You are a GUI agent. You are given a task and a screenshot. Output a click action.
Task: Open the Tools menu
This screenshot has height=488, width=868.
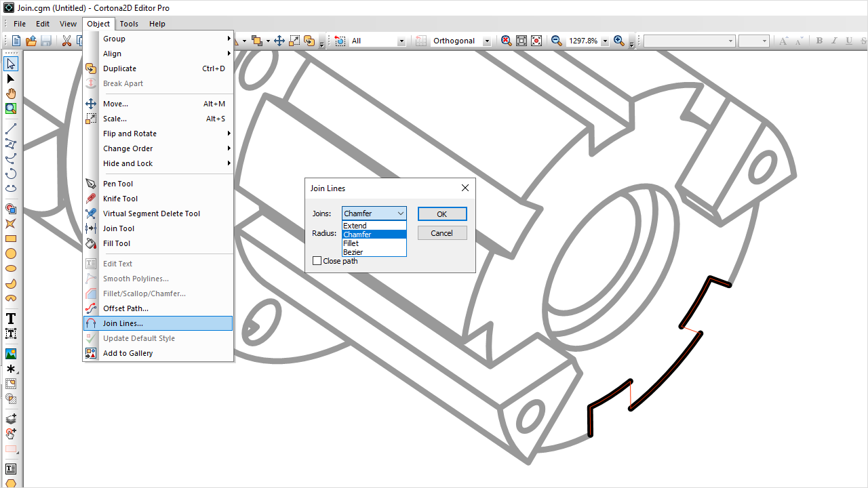pyautogui.click(x=129, y=24)
